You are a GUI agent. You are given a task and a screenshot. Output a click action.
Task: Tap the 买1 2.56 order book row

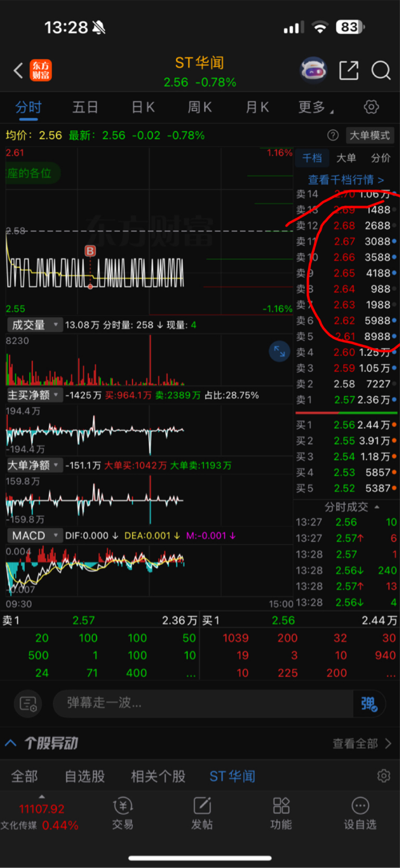(x=346, y=425)
